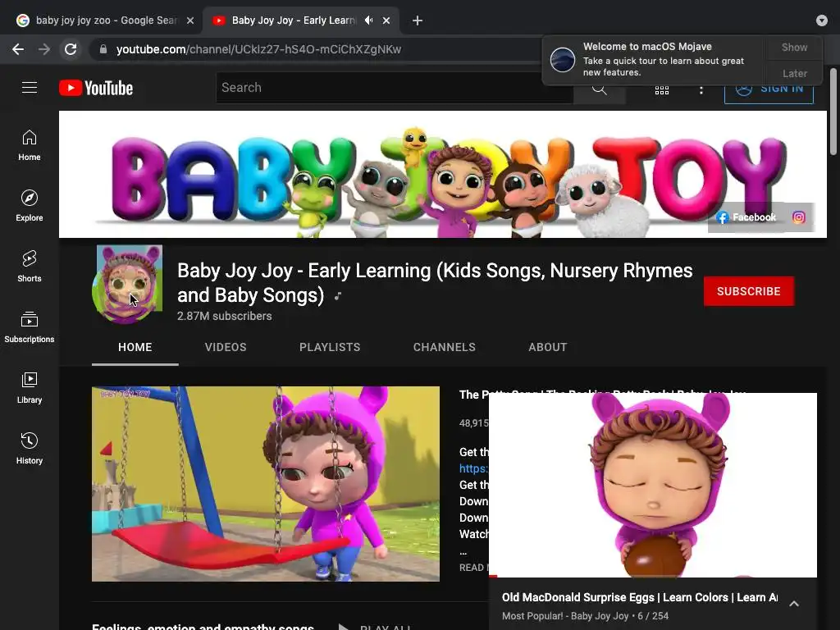Viewport: 840px width, 630px height.
Task: Open the ABOUT tab
Action: pyautogui.click(x=547, y=347)
